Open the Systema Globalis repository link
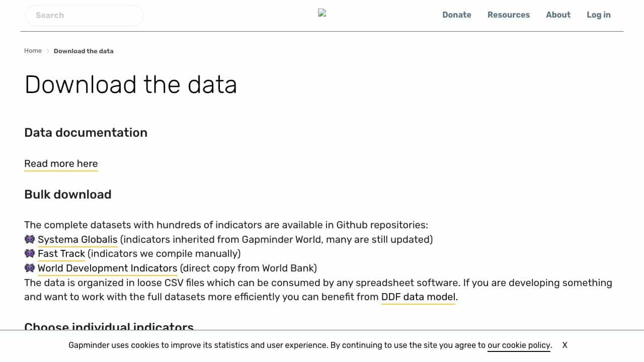 (x=77, y=240)
